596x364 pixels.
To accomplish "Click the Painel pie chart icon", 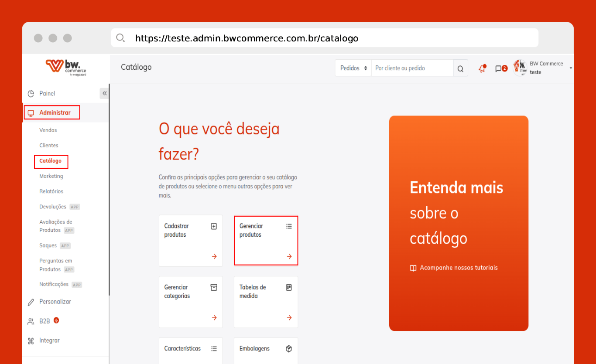I will coord(31,94).
